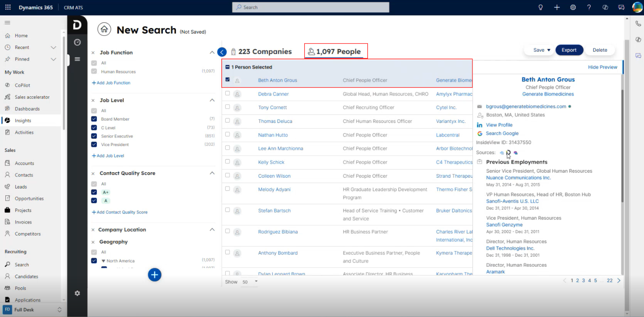
Task: Uncheck the North America geography checkbox
Action: click(x=94, y=261)
